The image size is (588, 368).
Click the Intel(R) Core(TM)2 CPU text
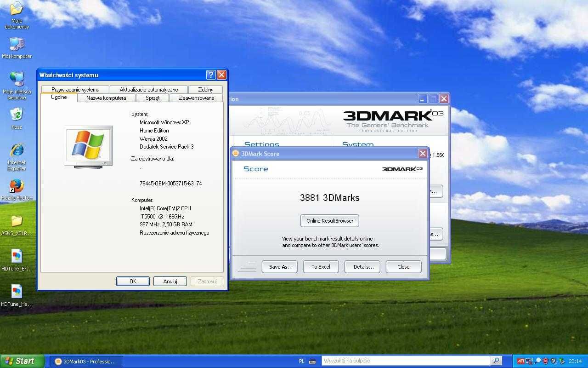pos(165,208)
